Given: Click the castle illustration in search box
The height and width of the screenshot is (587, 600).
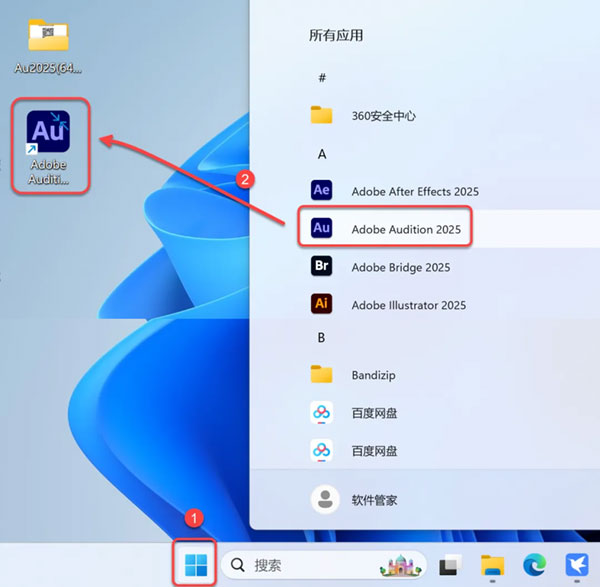Looking at the screenshot, I should 400,565.
